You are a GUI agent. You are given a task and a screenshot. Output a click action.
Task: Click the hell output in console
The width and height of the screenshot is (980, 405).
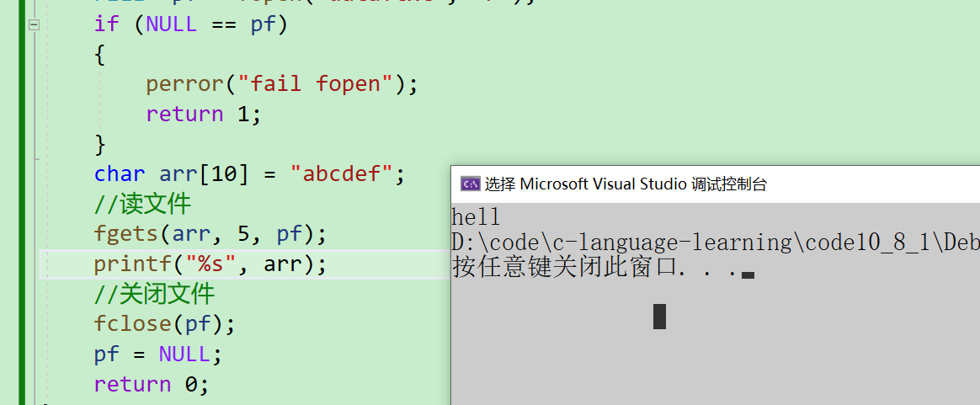point(476,217)
